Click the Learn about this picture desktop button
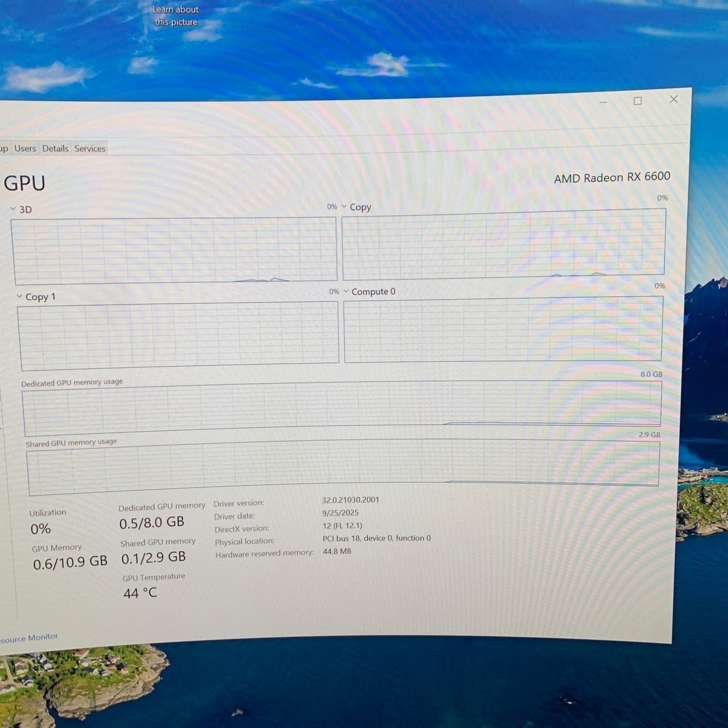Screen dimensions: 728x728 pos(175,16)
